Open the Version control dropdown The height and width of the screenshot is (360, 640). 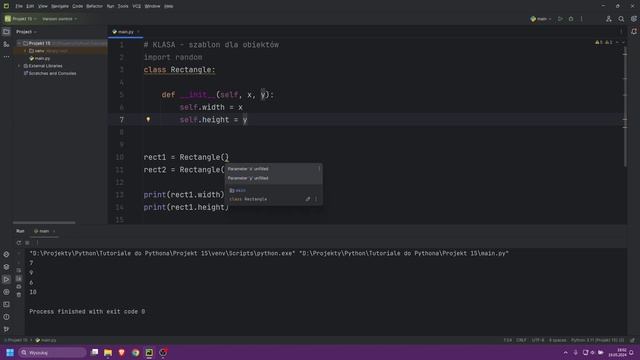click(60, 19)
